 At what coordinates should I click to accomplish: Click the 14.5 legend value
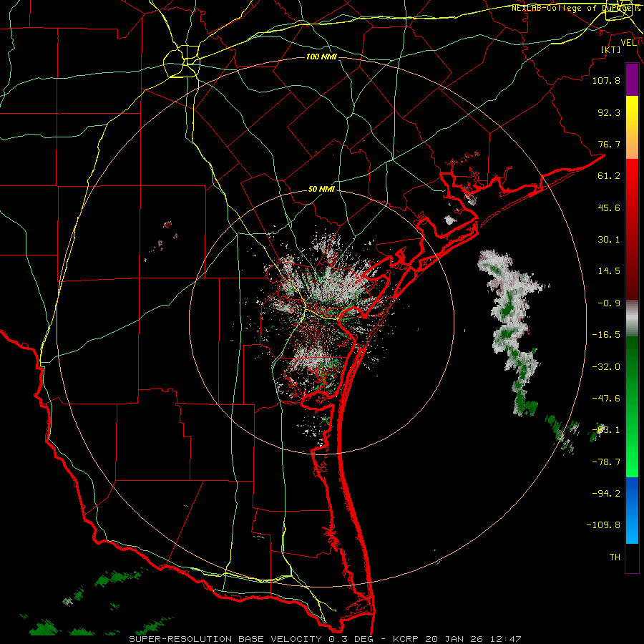coord(609,271)
